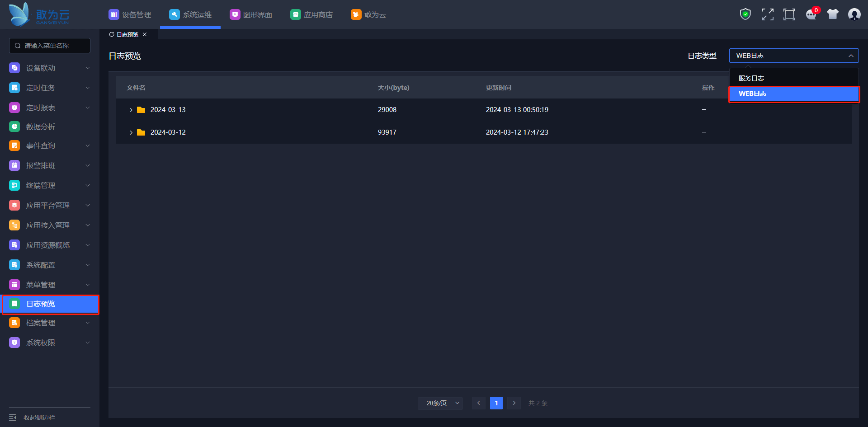The width and height of the screenshot is (868, 427).
Task: Click the 应用接入管理 sidebar icon
Action: [14, 225]
